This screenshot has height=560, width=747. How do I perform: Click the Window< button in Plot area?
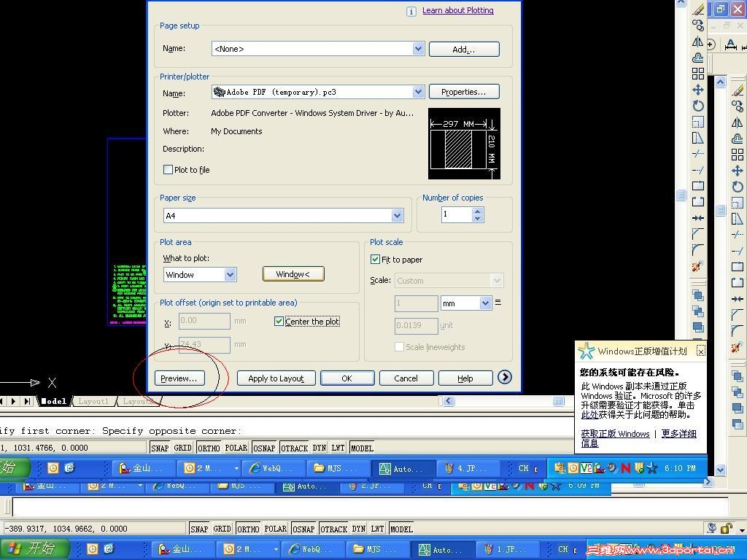click(x=293, y=274)
